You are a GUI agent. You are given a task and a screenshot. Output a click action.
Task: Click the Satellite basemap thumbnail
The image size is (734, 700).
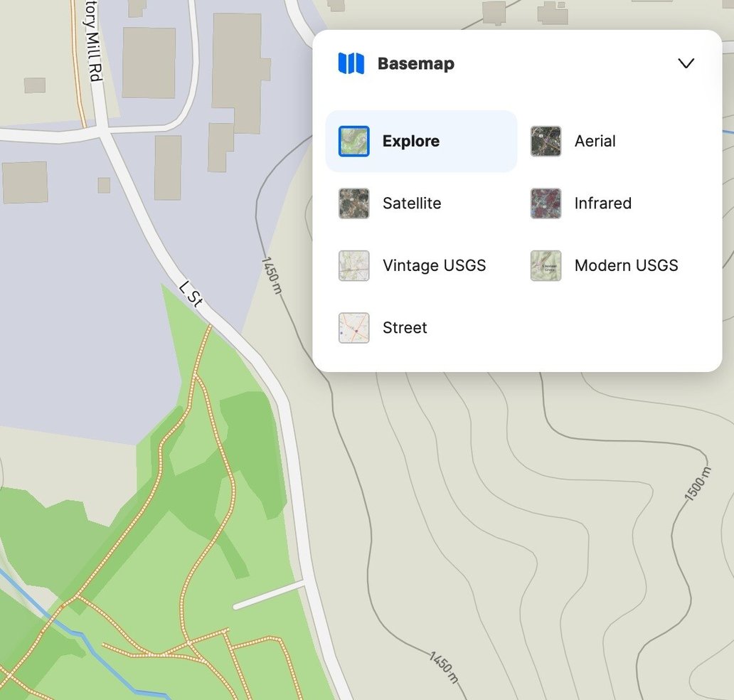(x=353, y=203)
